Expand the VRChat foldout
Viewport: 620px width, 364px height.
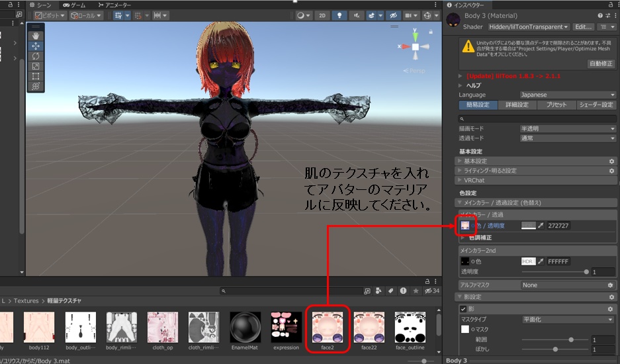536,180
